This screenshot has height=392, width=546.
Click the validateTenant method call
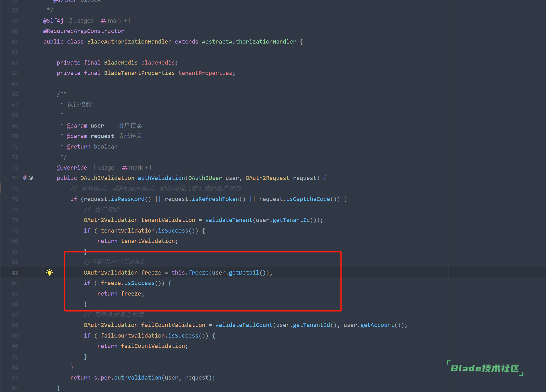coord(229,220)
